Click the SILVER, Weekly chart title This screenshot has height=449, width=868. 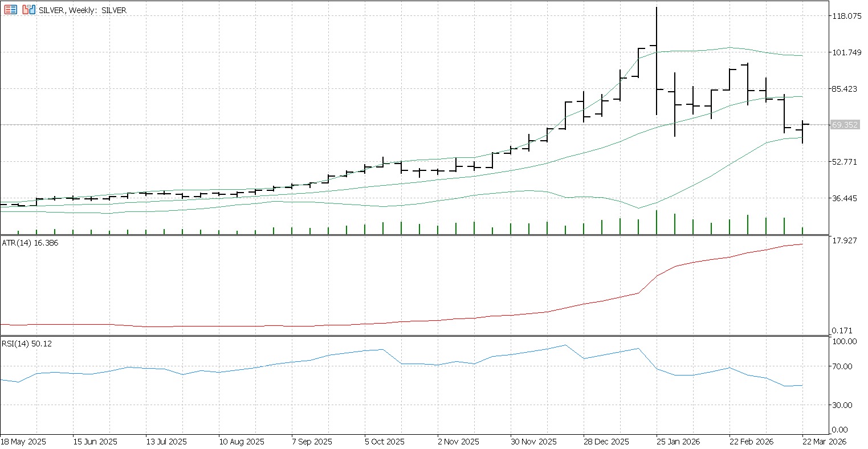[x=83, y=10]
